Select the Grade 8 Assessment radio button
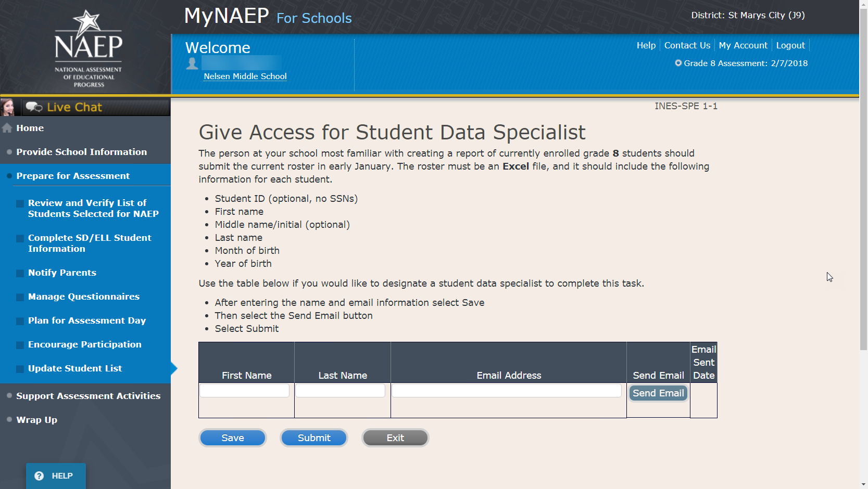 [678, 63]
